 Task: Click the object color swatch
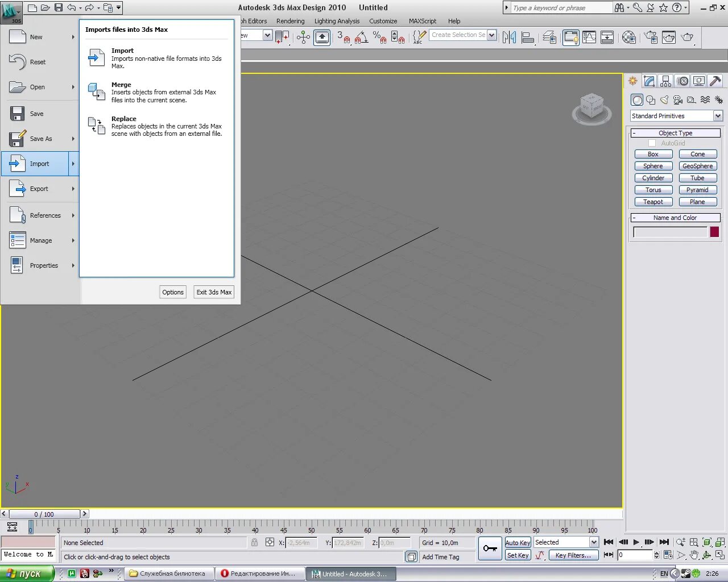714,232
